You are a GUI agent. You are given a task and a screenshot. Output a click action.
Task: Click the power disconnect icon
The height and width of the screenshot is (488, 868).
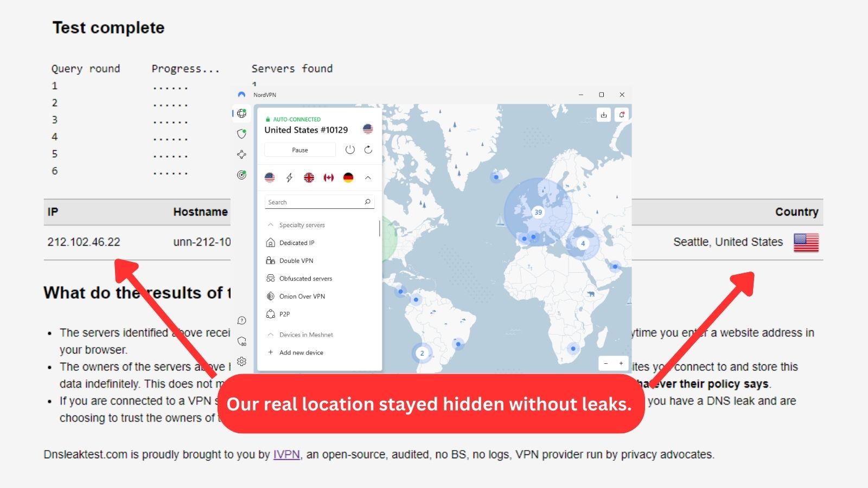tap(350, 150)
